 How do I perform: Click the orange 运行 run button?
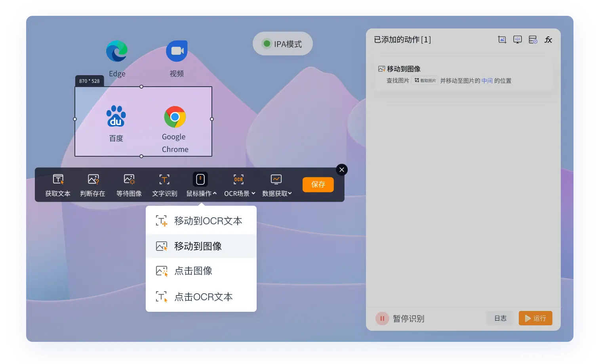535,318
